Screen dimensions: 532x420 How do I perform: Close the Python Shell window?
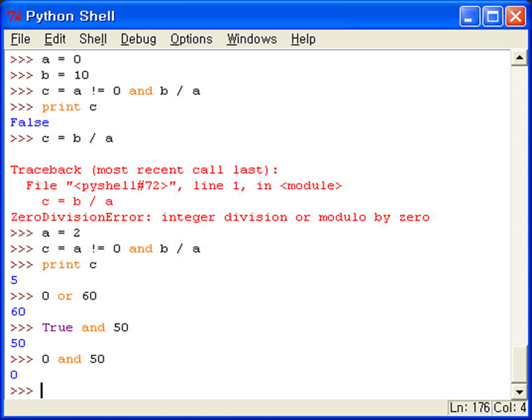[x=516, y=16]
